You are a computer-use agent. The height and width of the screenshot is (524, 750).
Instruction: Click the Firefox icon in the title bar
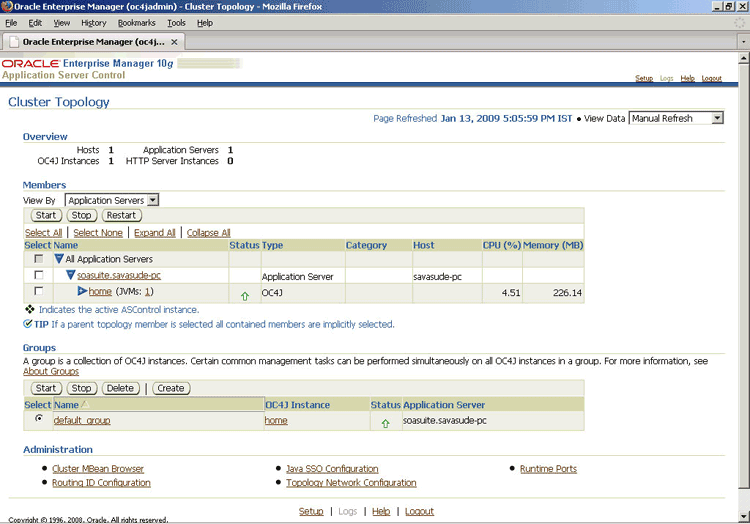pyautogui.click(x=7, y=6)
